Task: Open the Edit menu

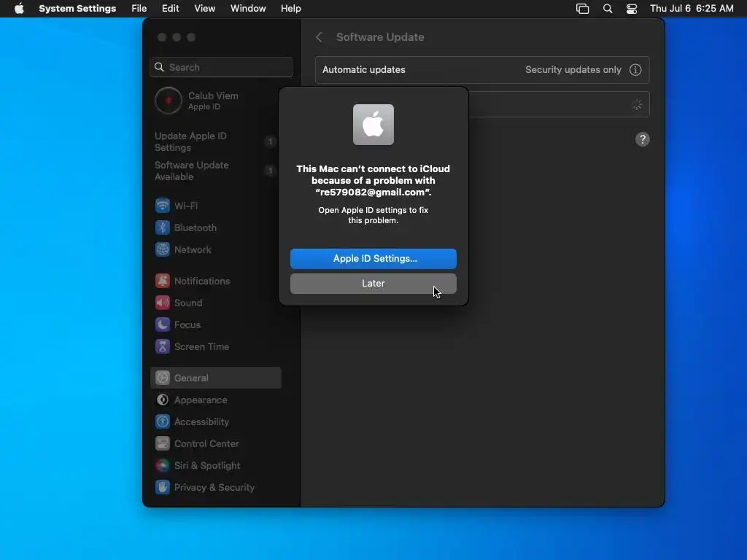Action: click(x=170, y=9)
